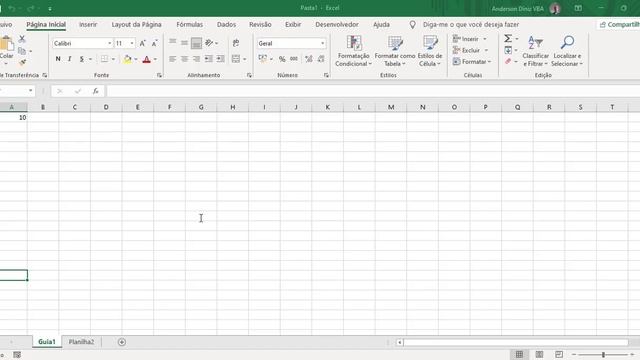Open the Name Box dropdown arrow
640x360 pixels.
(x=31, y=91)
